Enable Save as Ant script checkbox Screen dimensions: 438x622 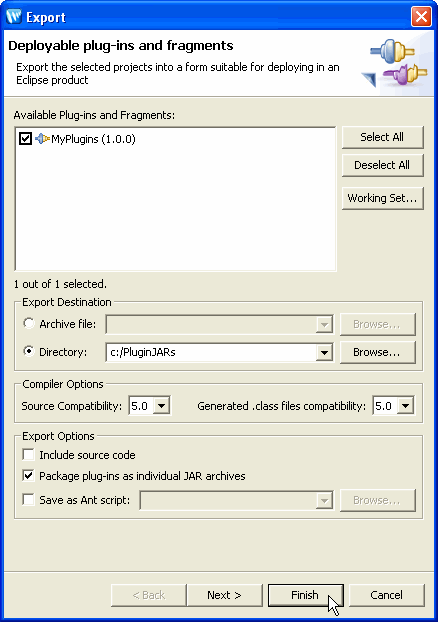coord(28,499)
